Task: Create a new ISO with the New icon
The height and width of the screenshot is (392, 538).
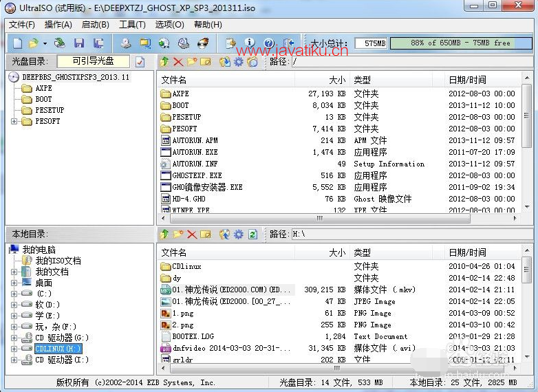Action: pyautogui.click(x=17, y=43)
